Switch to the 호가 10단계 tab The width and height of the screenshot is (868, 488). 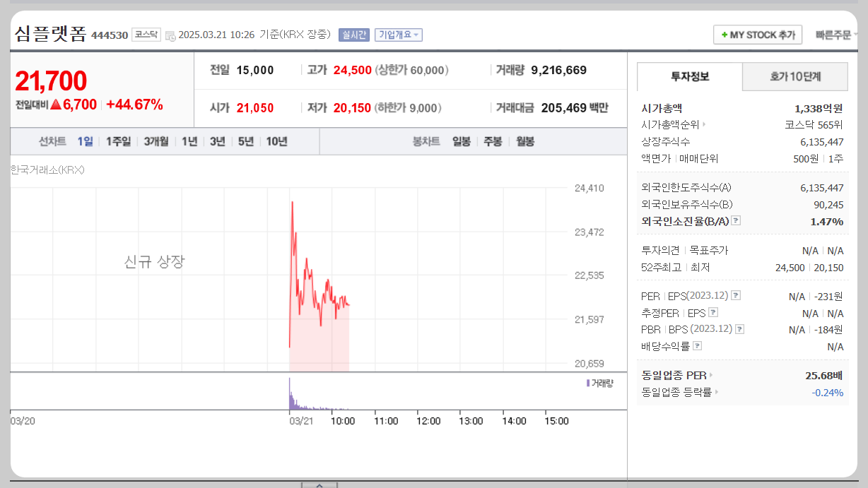(x=795, y=76)
